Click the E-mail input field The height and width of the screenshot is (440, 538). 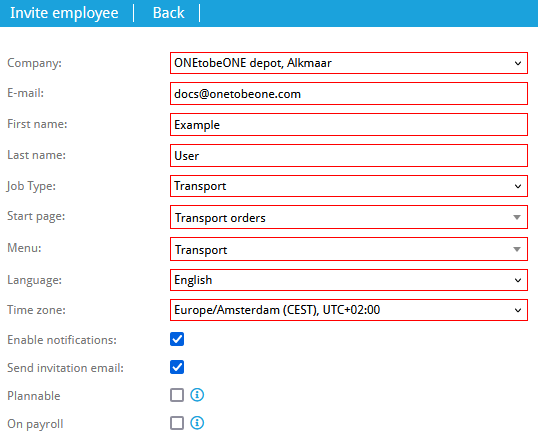point(349,93)
